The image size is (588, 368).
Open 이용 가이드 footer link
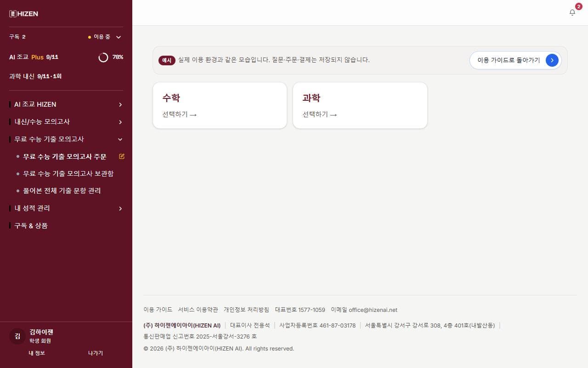158,310
